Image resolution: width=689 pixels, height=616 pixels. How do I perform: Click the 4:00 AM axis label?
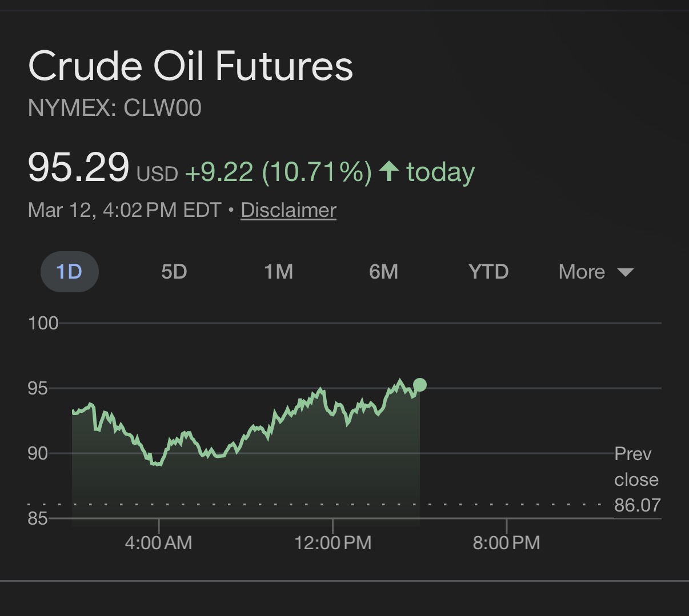click(158, 542)
